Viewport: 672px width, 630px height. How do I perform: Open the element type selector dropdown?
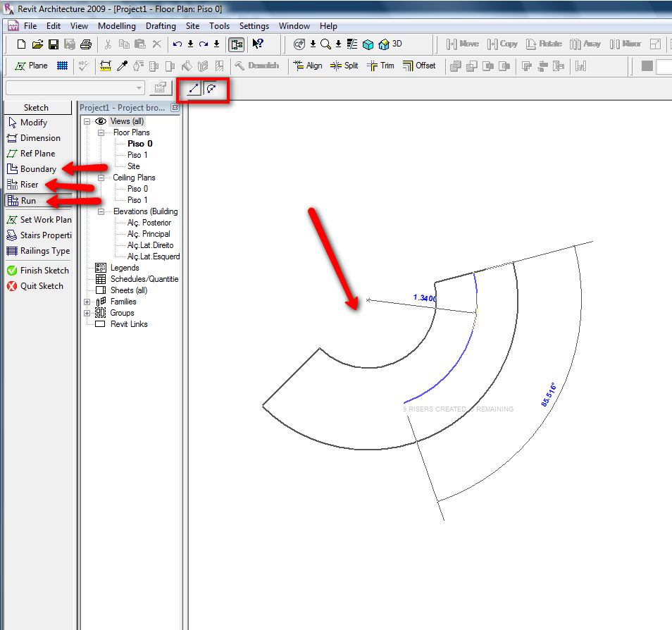(x=139, y=88)
